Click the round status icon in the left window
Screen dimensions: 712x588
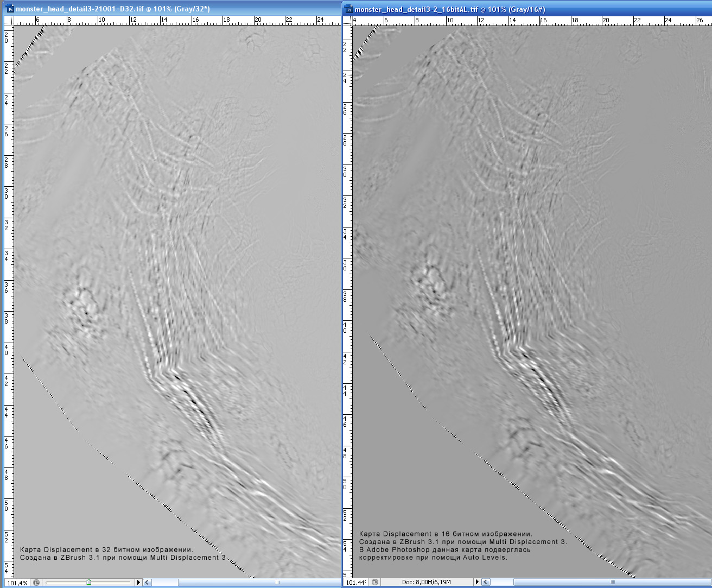click(36, 583)
